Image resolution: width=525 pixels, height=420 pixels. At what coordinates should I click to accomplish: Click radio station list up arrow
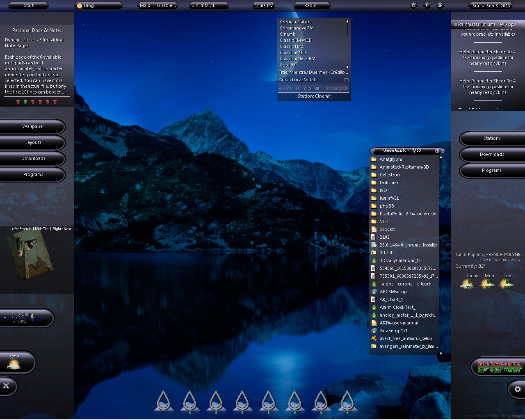coord(347,21)
